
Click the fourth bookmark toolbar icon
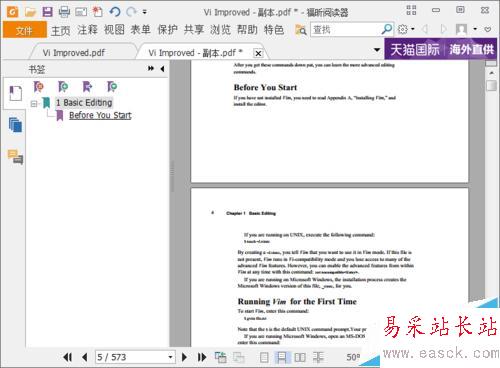pyautogui.click(x=112, y=87)
